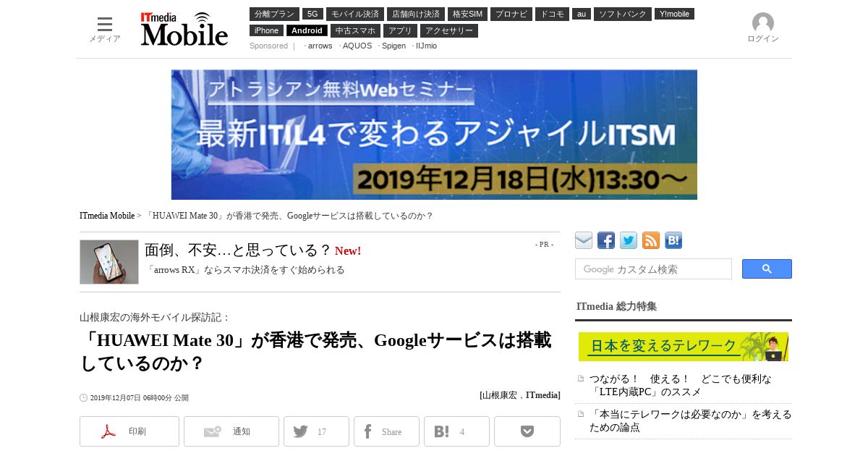Image resolution: width=868 pixels, height=456 pixels.
Task: Open the sponsored arrows link
Action: (320, 46)
